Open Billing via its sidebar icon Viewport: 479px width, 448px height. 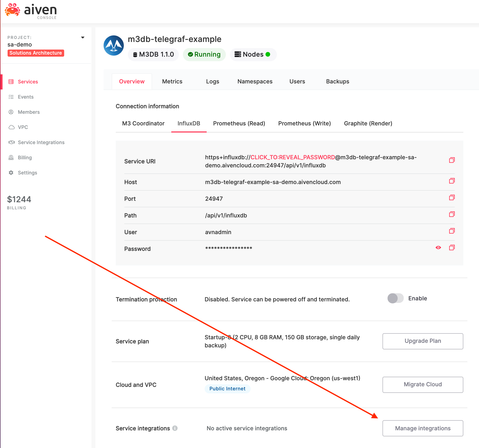[x=11, y=158]
